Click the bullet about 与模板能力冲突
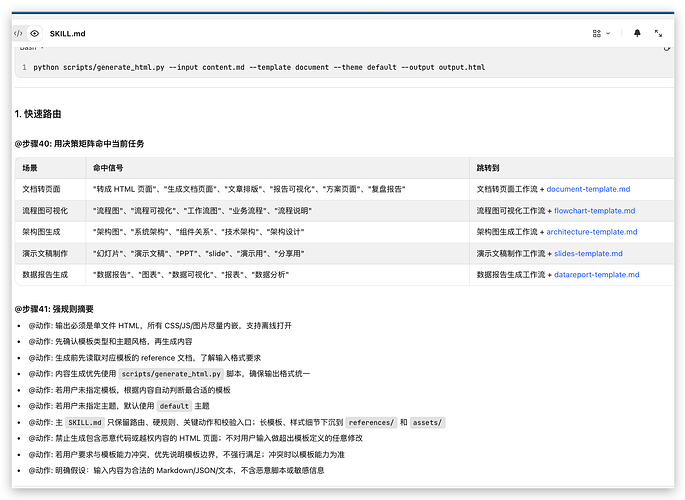The width and height of the screenshot is (685, 500). click(x=187, y=455)
